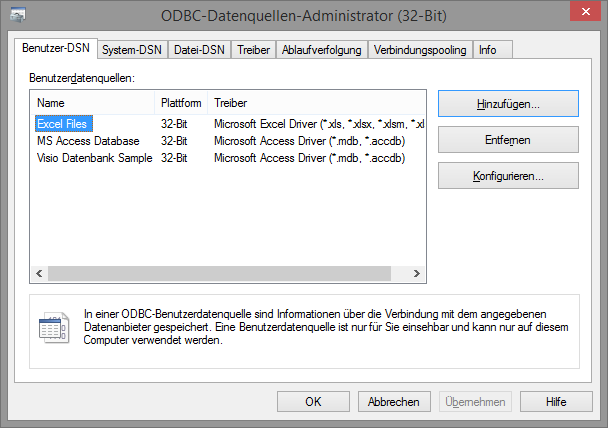
Task: Open the Datei-DSN tab
Action: [x=199, y=50]
